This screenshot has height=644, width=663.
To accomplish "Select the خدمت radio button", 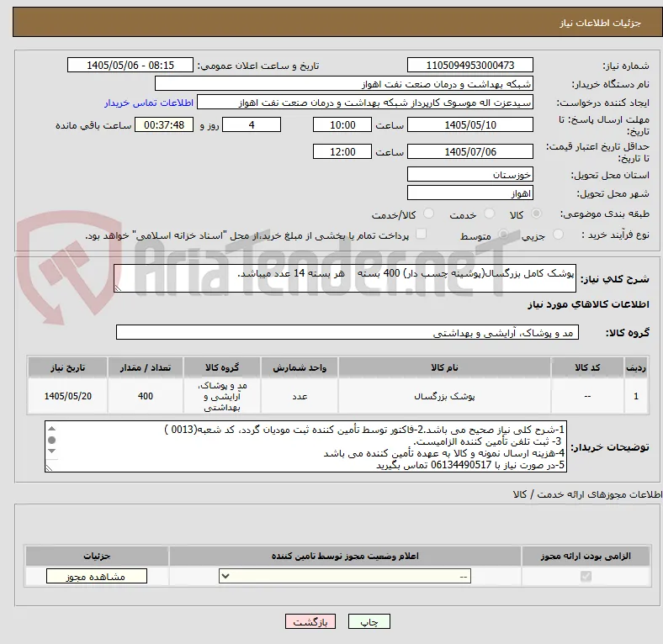I will pyautogui.click(x=489, y=214).
